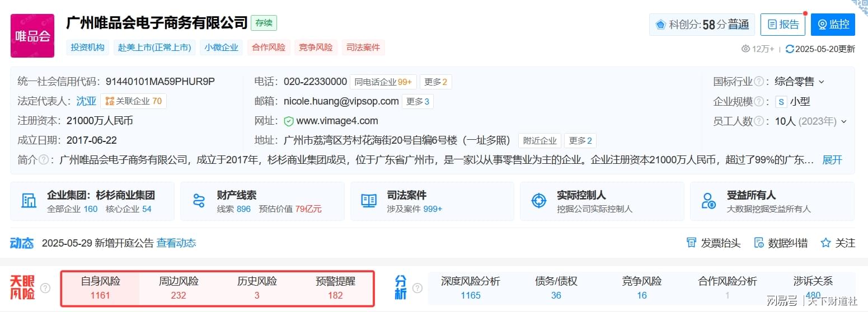Click 关联企业 70 badge
Viewport: 868px width, 312px height.
[133, 101]
